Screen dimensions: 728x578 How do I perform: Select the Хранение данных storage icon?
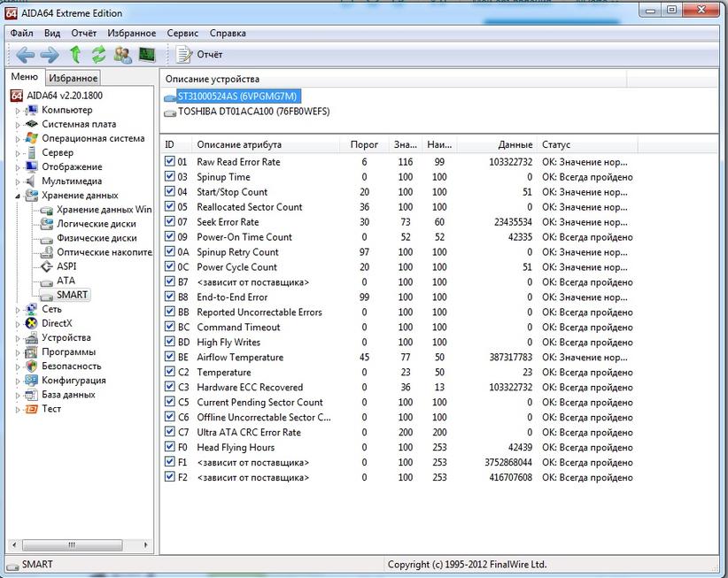[32, 196]
